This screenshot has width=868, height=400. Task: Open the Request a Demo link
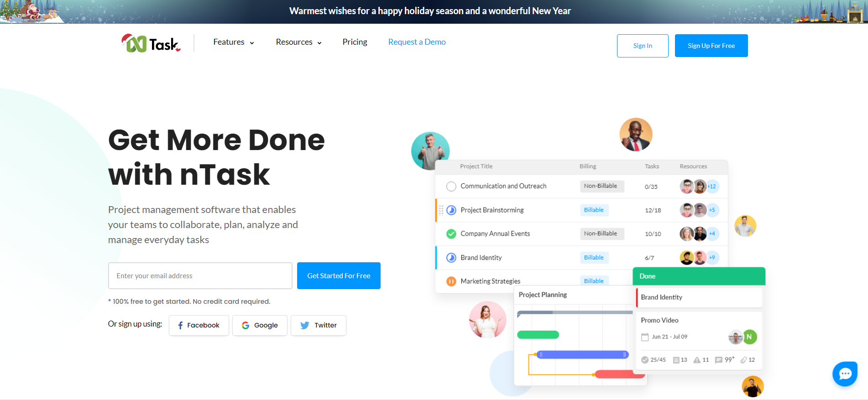pyautogui.click(x=417, y=42)
